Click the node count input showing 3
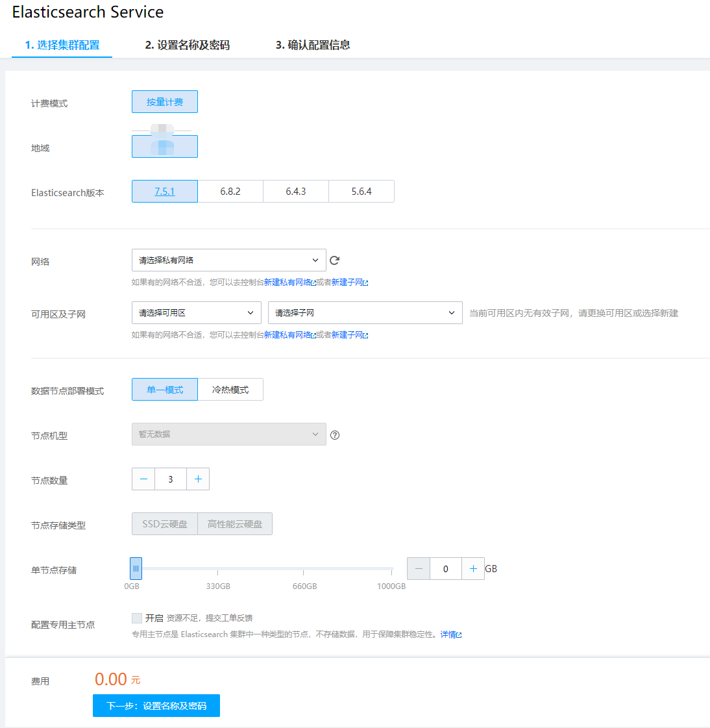 coord(171,479)
